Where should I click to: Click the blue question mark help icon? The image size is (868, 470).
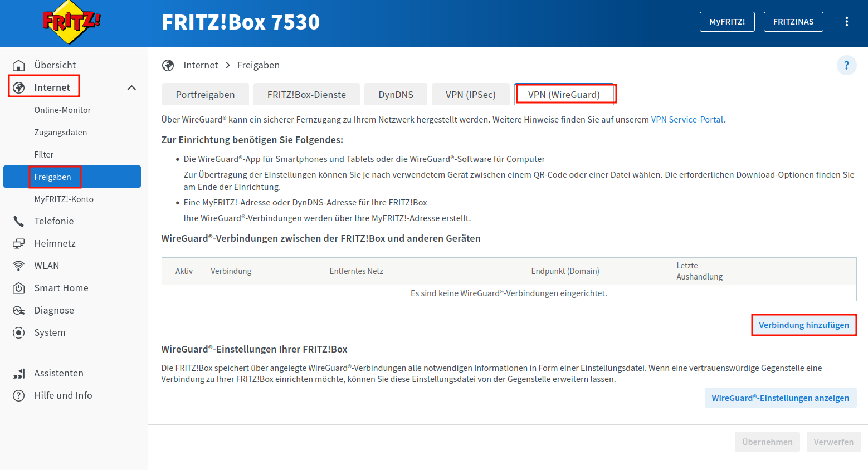pyautogui.click(x=846, y=65)
